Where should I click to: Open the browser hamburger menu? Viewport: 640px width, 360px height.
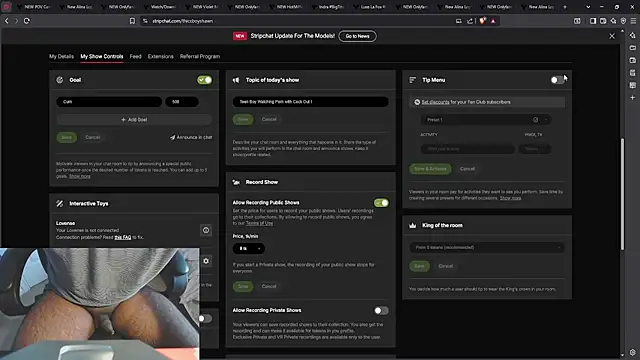pyautogui.click(x=633, y=21)
